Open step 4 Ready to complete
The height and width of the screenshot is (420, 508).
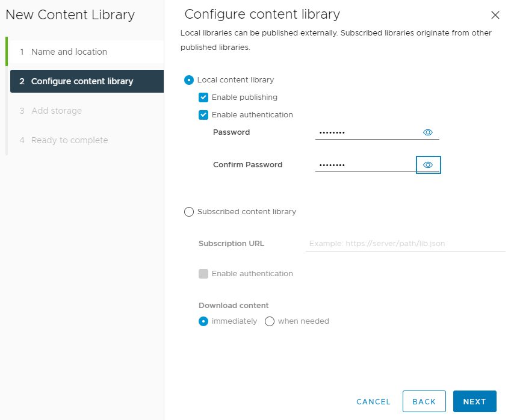point(87,140)
